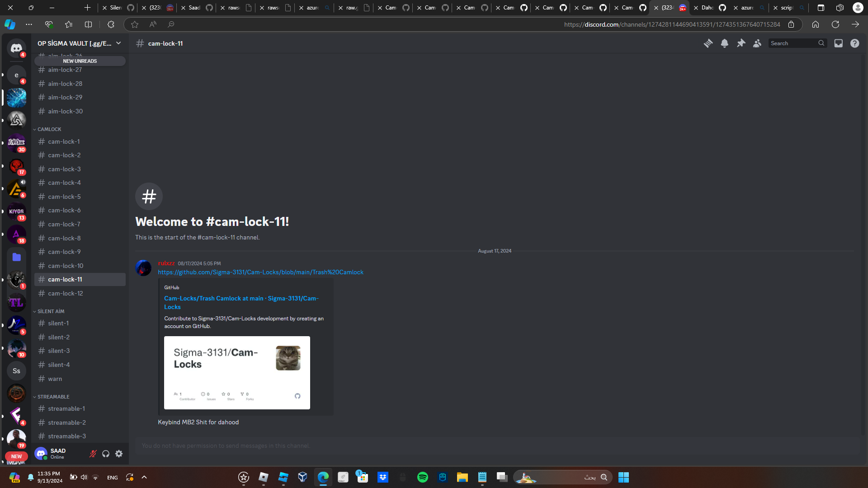The height and width of the screenshot is (488, 868).
Task: Open the cam-lock-10 channel
Action: point(80,266)
